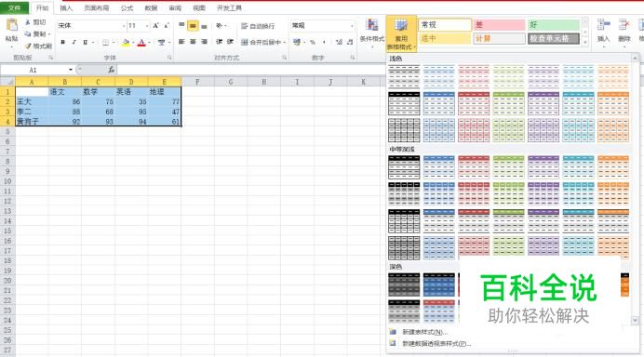
Task: Click the phonetic guide (文) icon
Action: (x=161, y=42)
